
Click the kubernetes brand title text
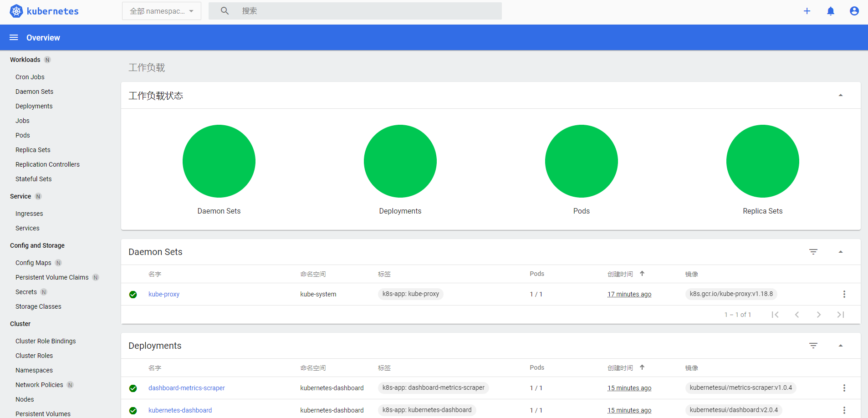point(53,11)
